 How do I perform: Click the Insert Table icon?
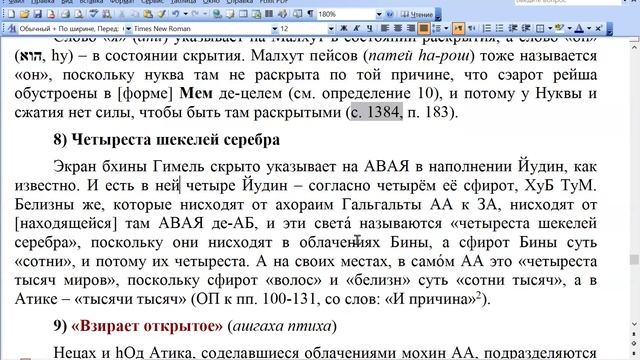coord(243,14)
